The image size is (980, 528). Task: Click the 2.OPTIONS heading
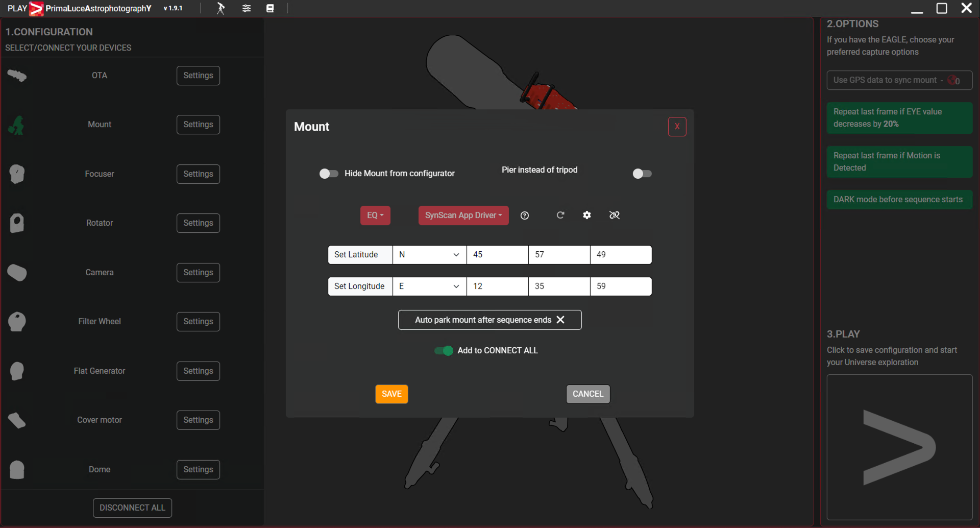pos(852,24)
